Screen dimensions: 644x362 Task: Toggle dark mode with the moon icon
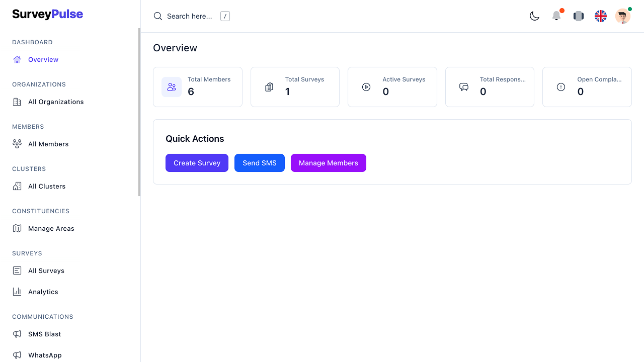(x=534, y=16)
